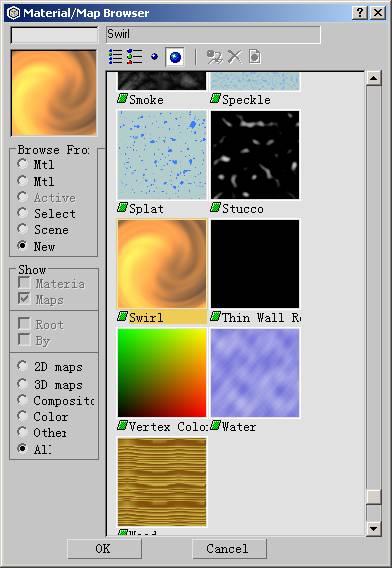Click green map icon beside Smoke
The width and height of the screenshot is (392, 568).
click(x=123, y=98)
